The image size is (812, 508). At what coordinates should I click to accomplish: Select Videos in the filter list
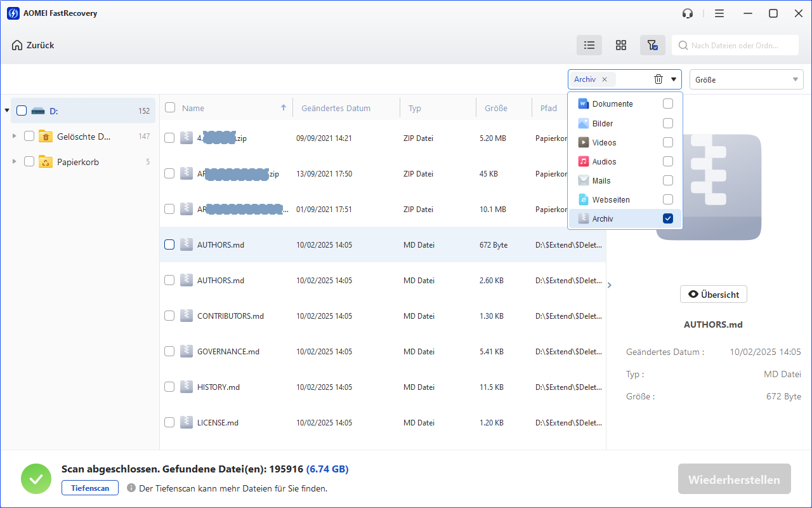click(x=604, y=143)
